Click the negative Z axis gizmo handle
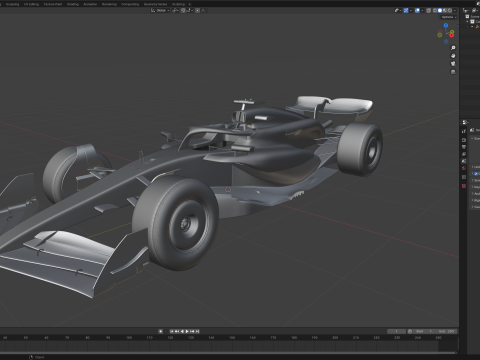Screen dimensions: 480x360 [446, 42]
